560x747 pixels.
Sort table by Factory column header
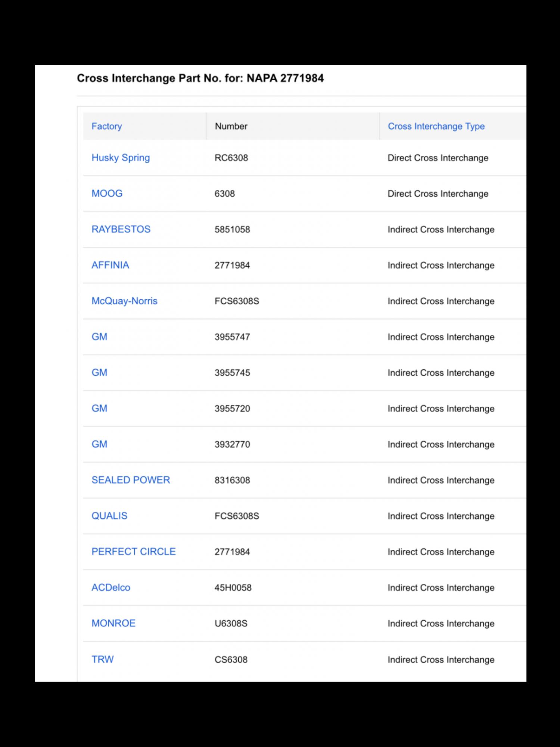pos(107,126)
